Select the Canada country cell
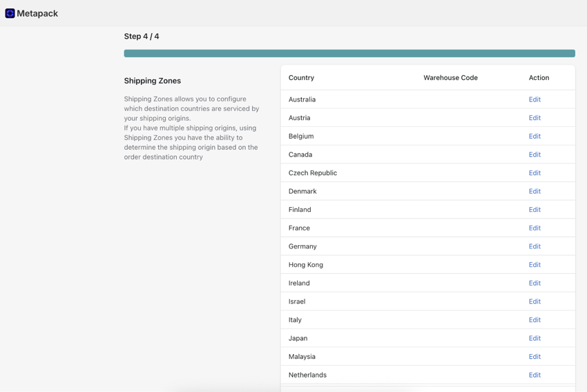The height and width of the screenshot is (392, 587). click(300, 155)
